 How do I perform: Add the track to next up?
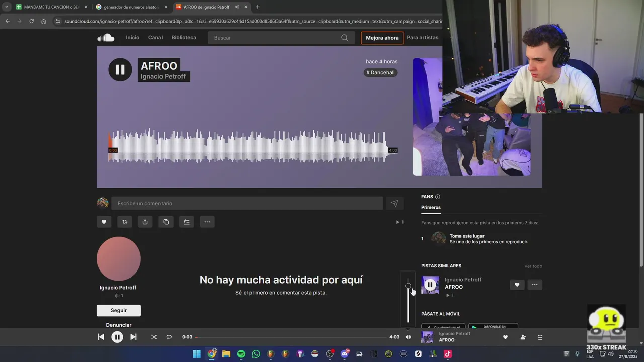pyautogui.click(x=187, y=222)
